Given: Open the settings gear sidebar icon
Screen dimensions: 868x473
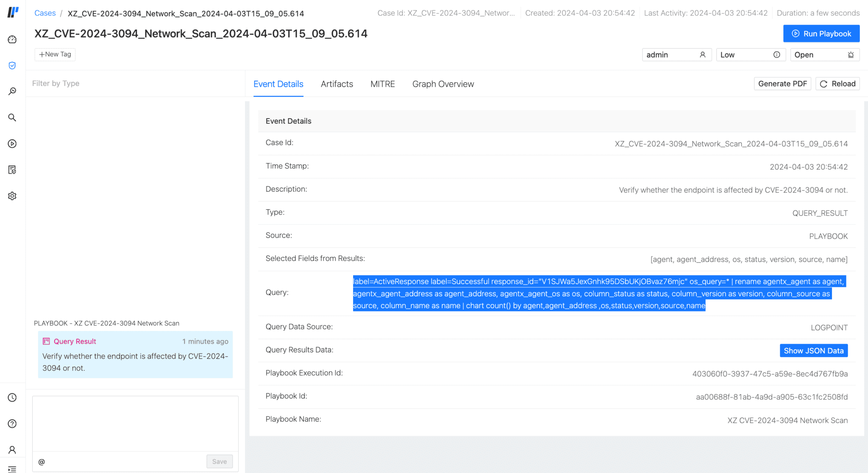Looking at the screenshot, I should pos(12,196).
